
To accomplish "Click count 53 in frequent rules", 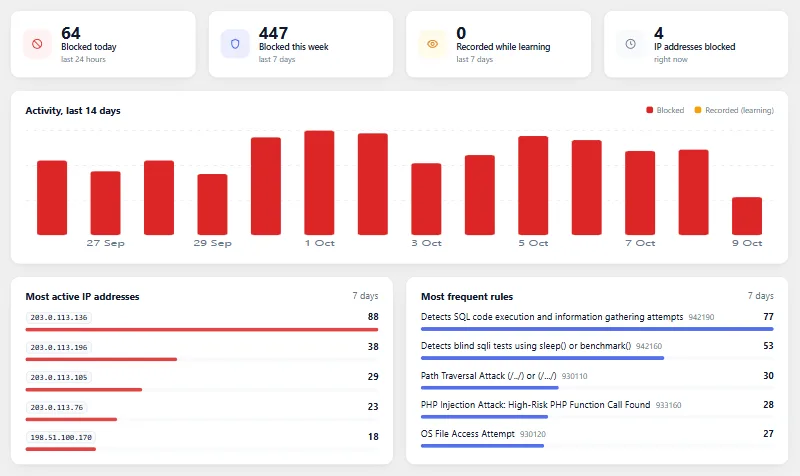I will (768, 346).
